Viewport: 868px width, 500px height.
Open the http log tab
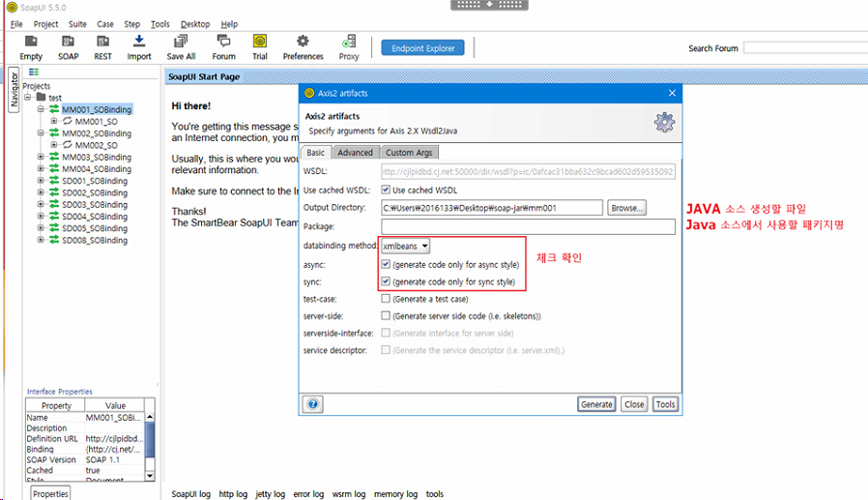233,494
